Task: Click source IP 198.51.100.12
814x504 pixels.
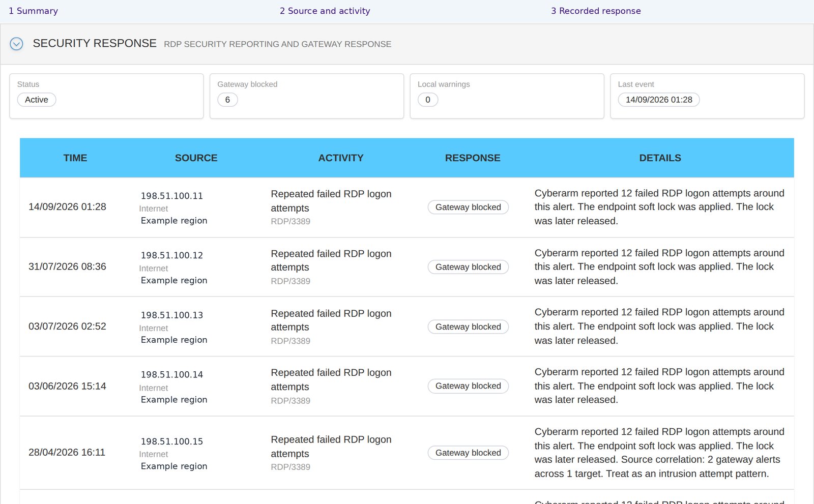Action: [x=171, y=255]
